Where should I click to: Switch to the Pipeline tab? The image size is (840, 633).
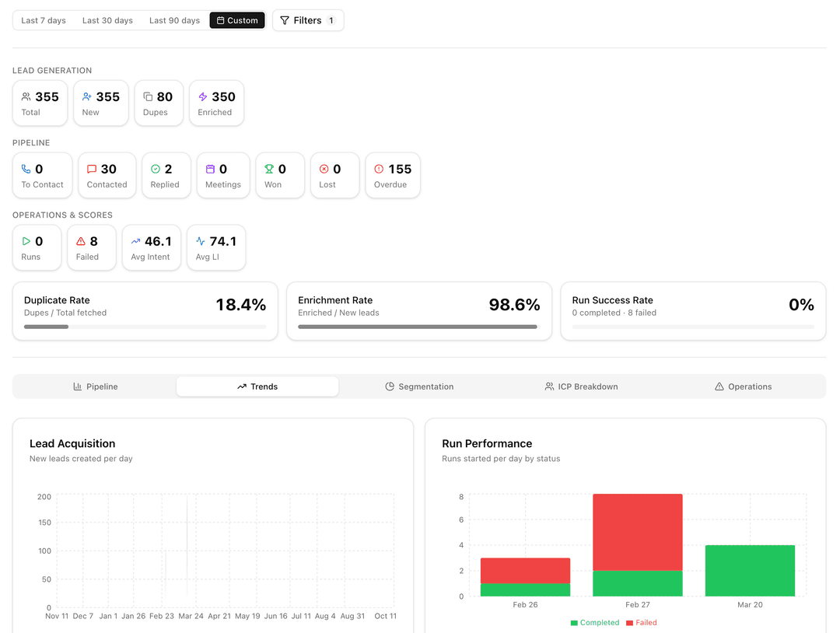point(96,386)
